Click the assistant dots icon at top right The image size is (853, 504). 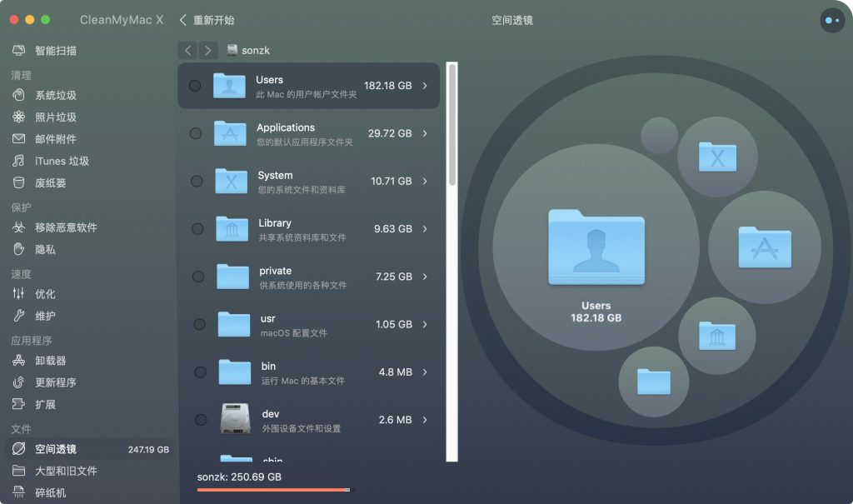(832, 20)
